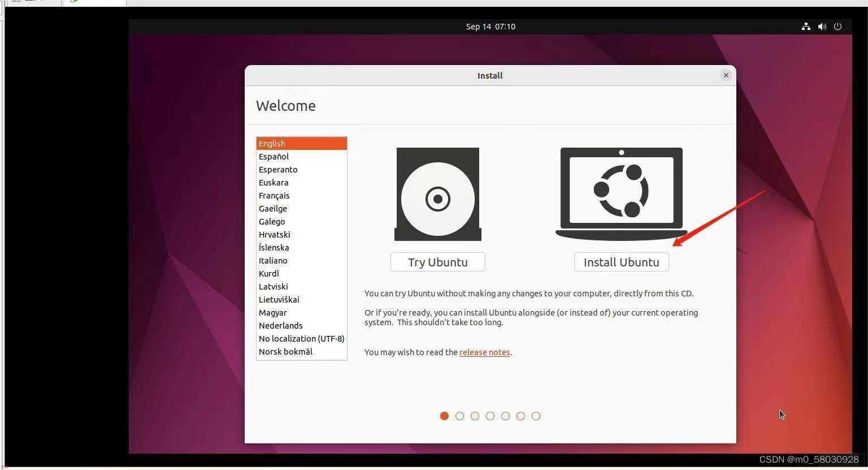The image size is (868, 470).
Task: Click the laptop Install Ubuntu icon
Action: point(621,194)
